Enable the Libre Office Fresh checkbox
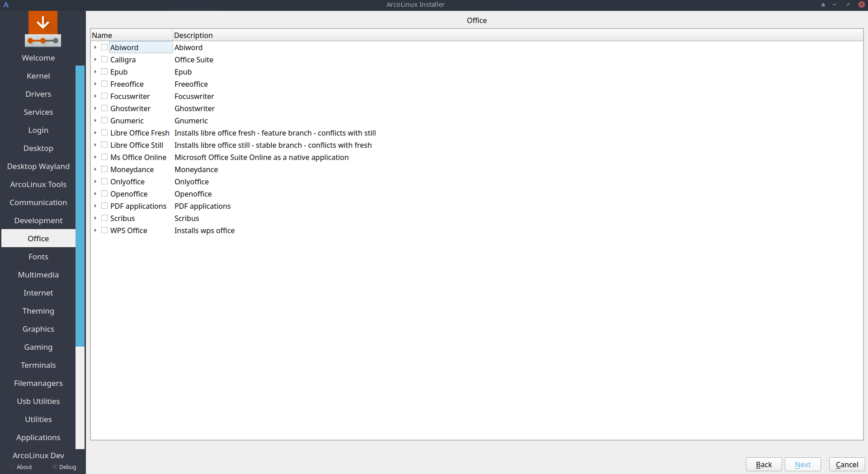Screen dimensions: 868x474 (x=104, y=133)
